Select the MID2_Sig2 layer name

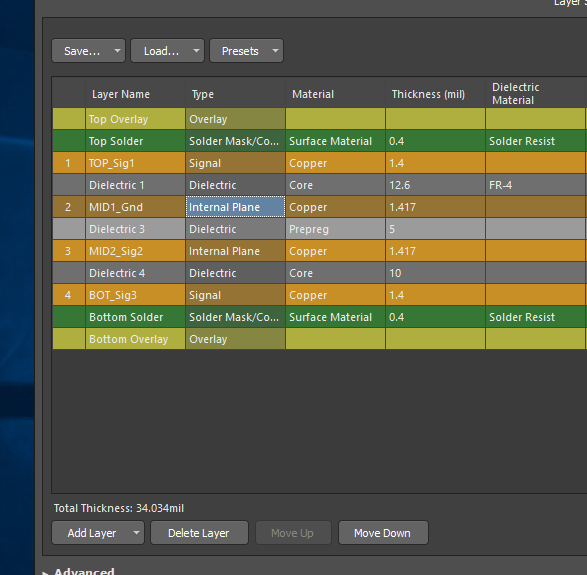pos(135,251)
